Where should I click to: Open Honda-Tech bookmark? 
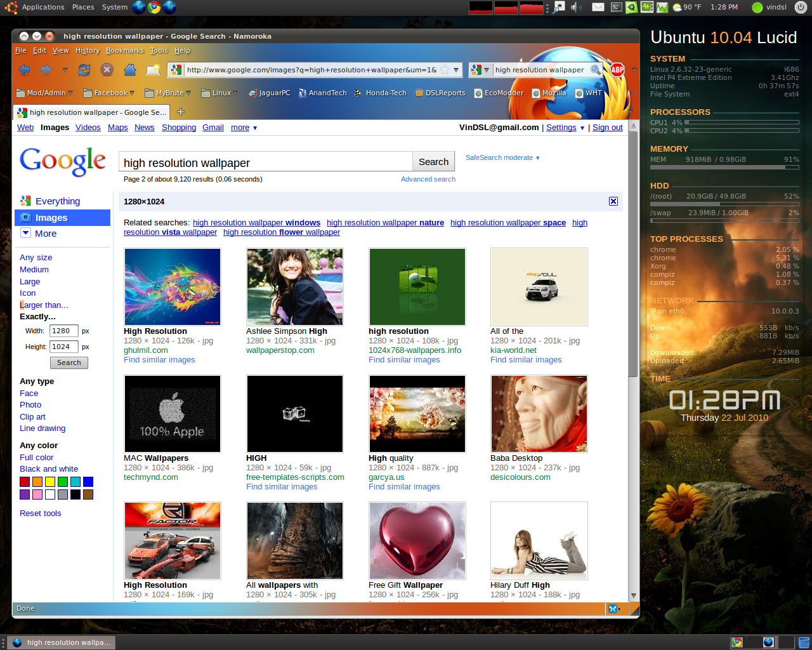click(380, 93)
